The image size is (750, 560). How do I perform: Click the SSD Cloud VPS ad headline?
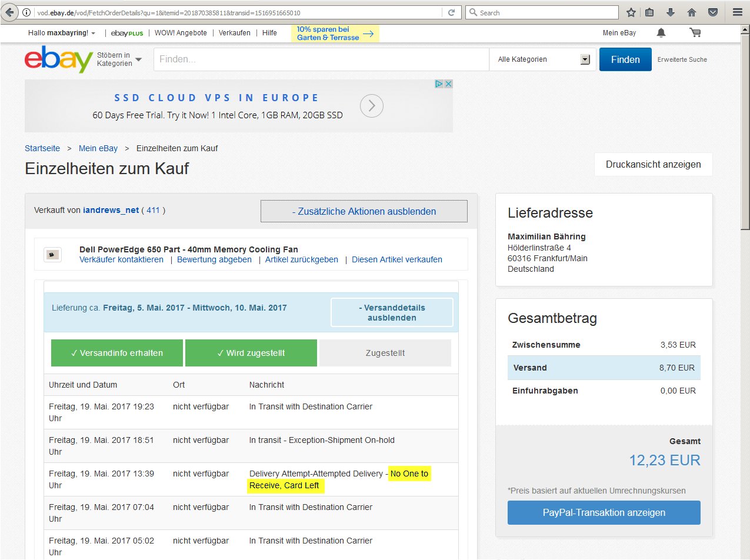tap(216, 98)
